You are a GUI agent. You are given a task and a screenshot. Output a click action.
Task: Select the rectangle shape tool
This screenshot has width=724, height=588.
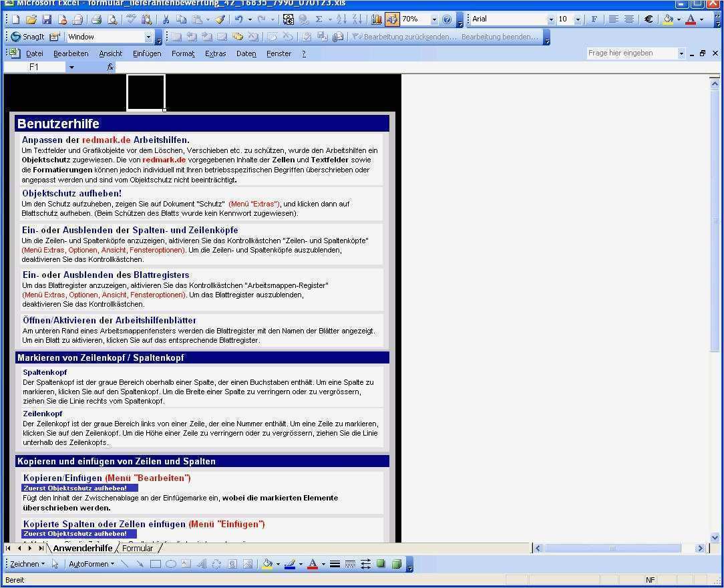tap(156, 564)
